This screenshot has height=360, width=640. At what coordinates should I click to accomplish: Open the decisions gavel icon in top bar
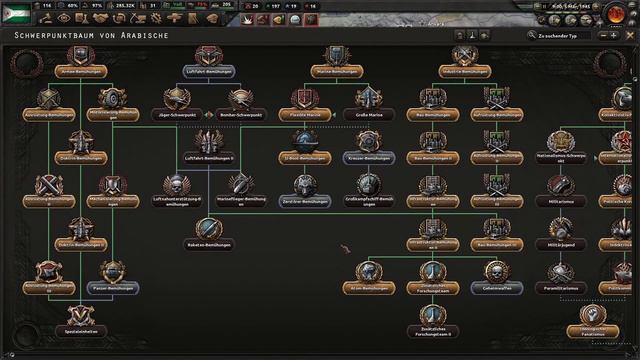pos(46,18)
